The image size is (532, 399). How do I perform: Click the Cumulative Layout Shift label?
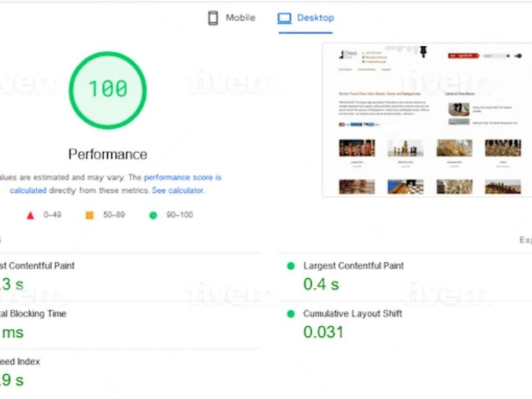(353, 313)
